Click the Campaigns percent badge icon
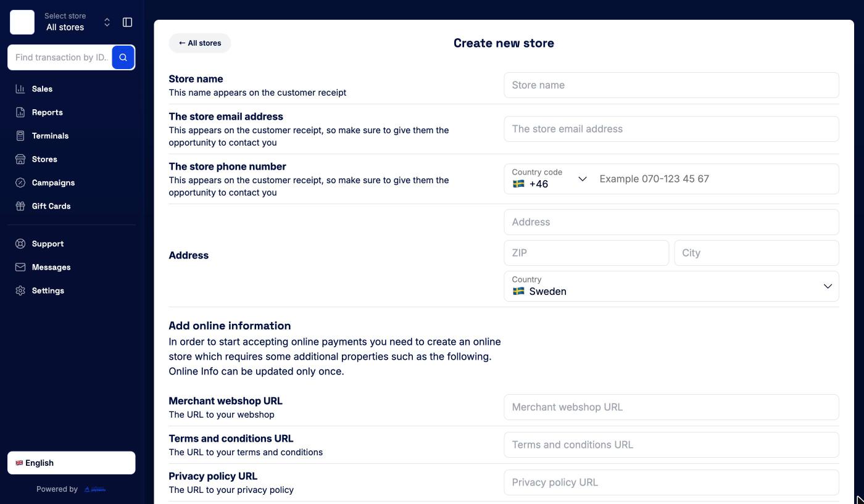 coord(20,183)
